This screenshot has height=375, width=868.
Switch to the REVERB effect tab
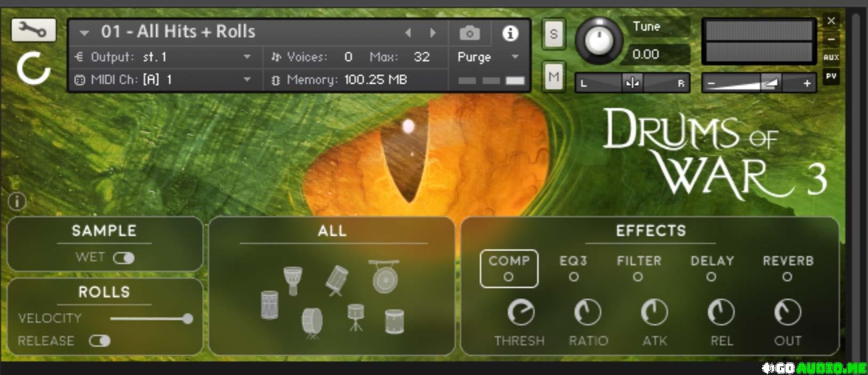[788, 261]
